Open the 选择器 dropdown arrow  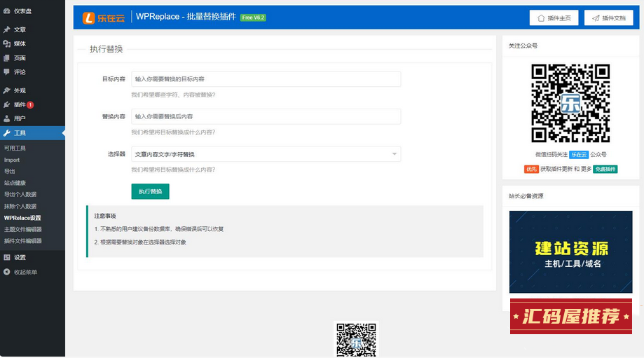[x=395, y=154]
